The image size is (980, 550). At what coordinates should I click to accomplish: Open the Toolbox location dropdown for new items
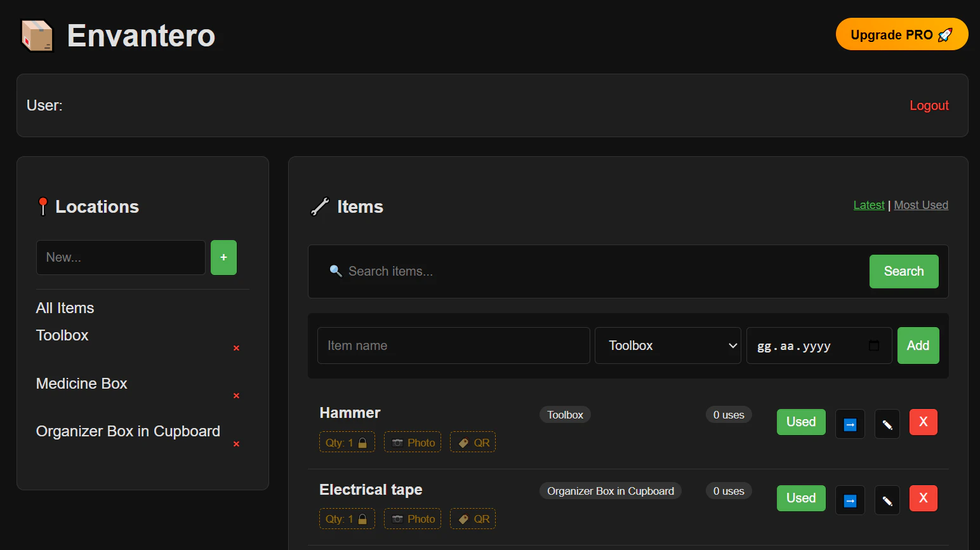pos(667,345)
